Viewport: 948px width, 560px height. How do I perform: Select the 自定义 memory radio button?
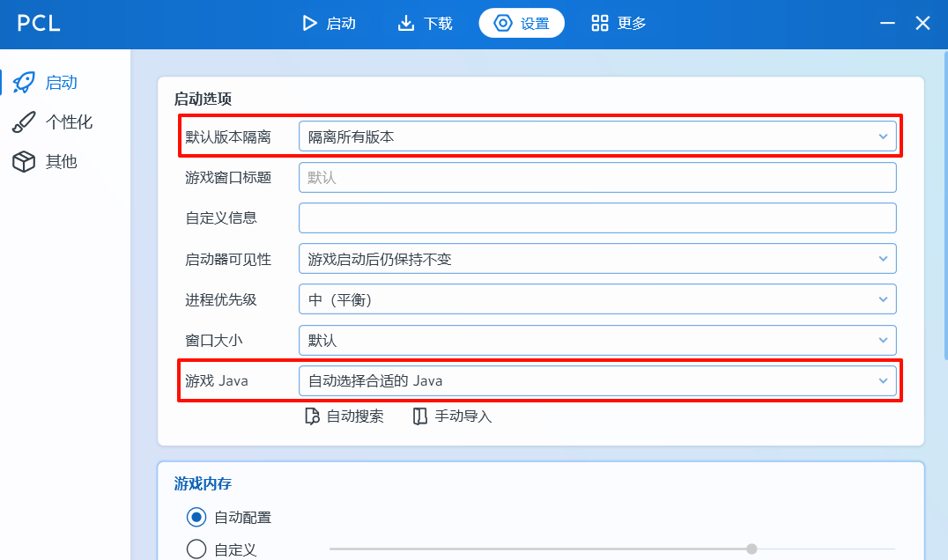tap(196, 549)
